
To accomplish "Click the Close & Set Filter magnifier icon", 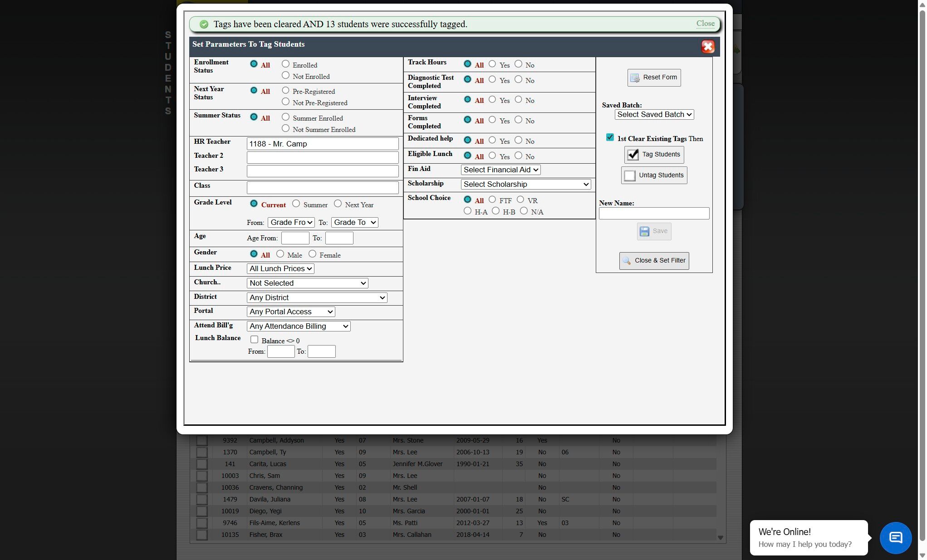I will 627,261.
